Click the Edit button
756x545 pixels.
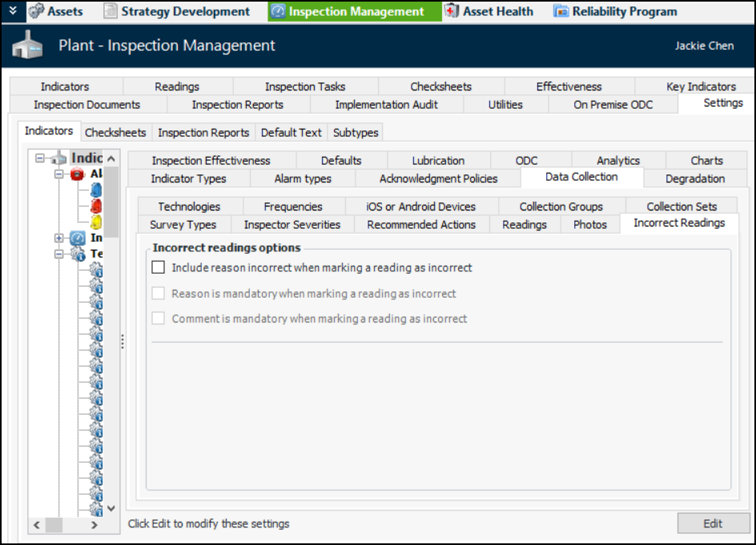coord(713,523)
